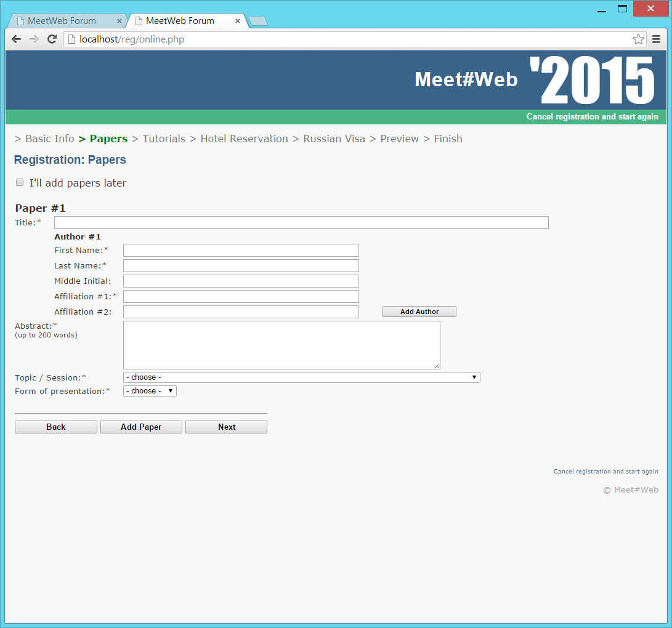Screen dimensions: 672x628
Task: Click the forward navigation arrow
Action: point(34,39)
